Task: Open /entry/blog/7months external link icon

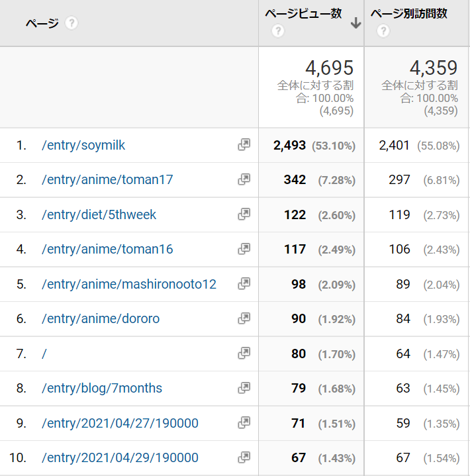Action: pos(244,388)
